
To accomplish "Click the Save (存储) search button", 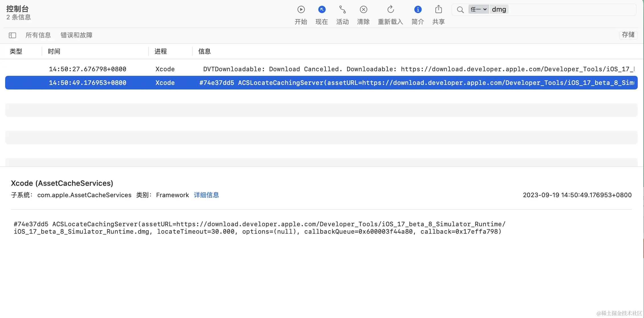I will [x=628, y=35].
